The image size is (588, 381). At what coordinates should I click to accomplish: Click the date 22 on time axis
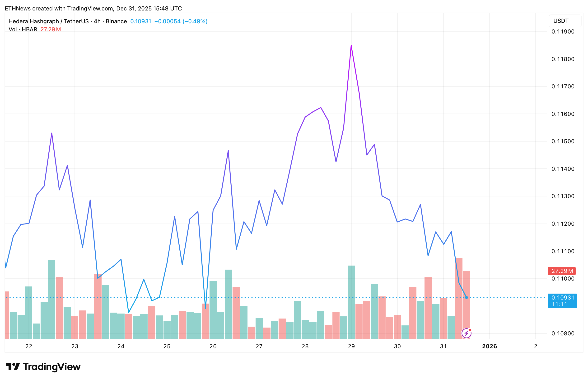(x=29, y=346)
